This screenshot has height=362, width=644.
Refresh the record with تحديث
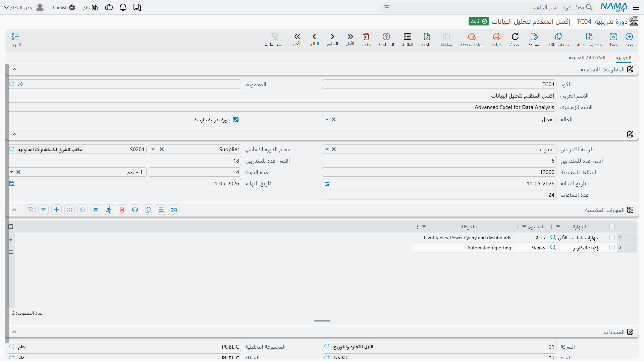(515, 40)
